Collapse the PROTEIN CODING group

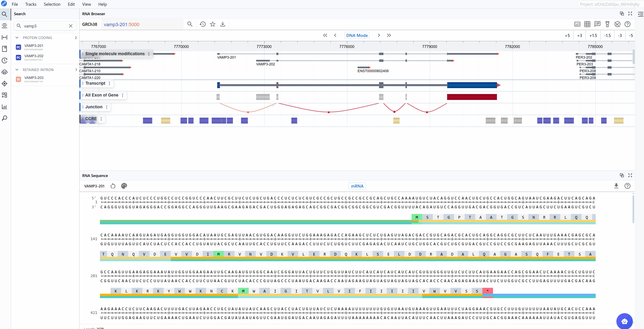click(17, 37)
